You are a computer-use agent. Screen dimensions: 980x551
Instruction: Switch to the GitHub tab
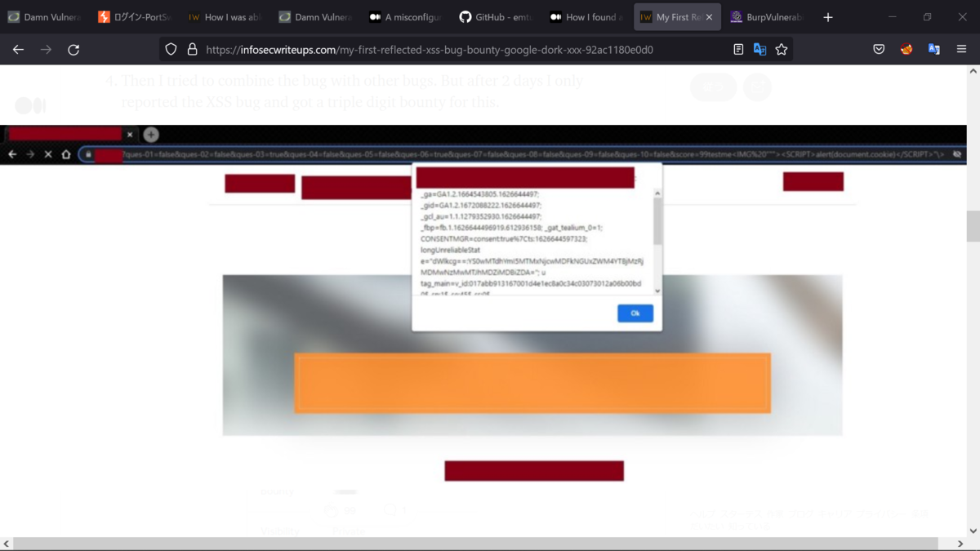tap(496, 17)
